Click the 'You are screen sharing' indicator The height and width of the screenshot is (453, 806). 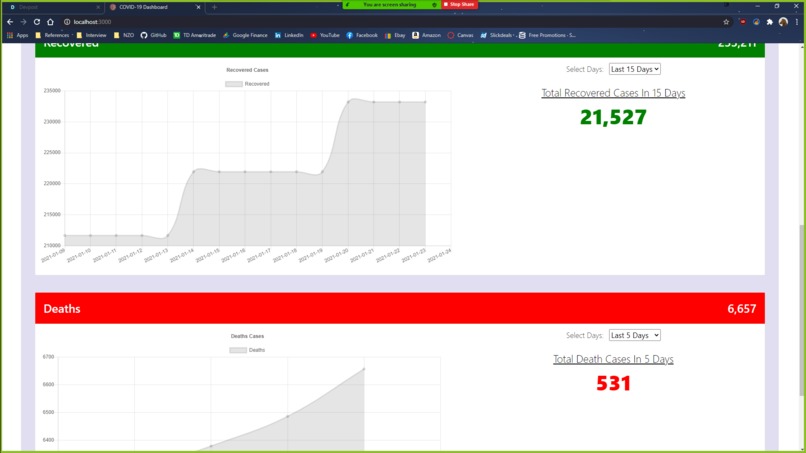[x=390, y=5]
